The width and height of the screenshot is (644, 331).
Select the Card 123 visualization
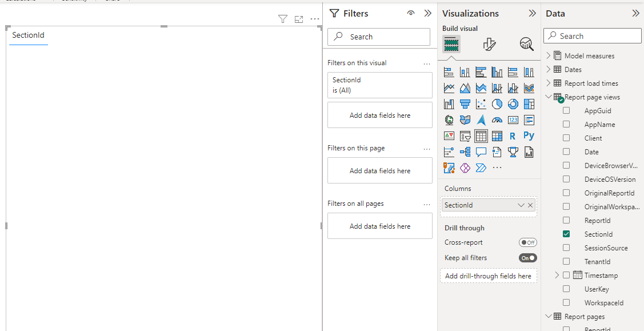pyautogui.click(x=513, y=120)
